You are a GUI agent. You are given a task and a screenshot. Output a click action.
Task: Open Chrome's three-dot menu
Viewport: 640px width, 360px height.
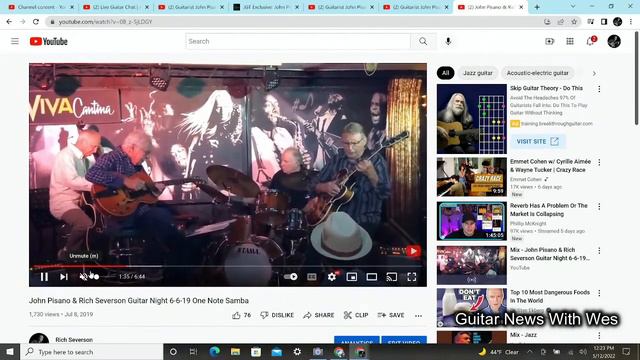(631, 22)
